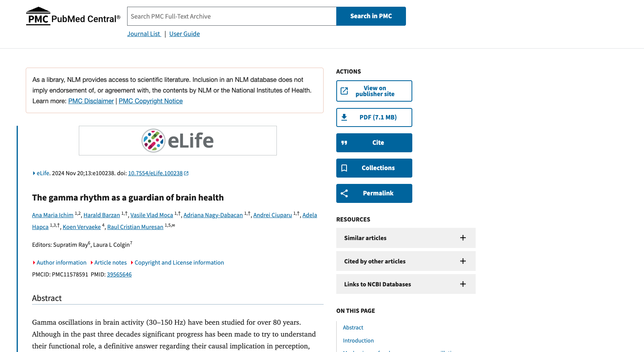Screen dimensions: 644x352
Task: Toggle the Article notes disclosure
Action: click(109, 263)
